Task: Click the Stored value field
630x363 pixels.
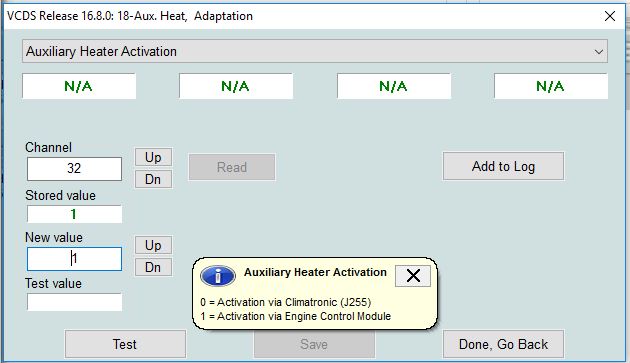Action: pyautogui.click(x=74, y=214)
